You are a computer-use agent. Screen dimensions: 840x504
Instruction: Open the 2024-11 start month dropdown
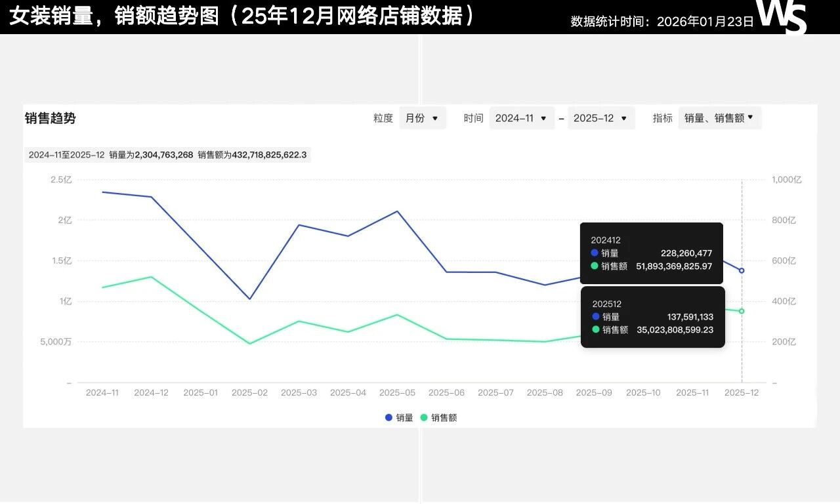coord(521,118)
